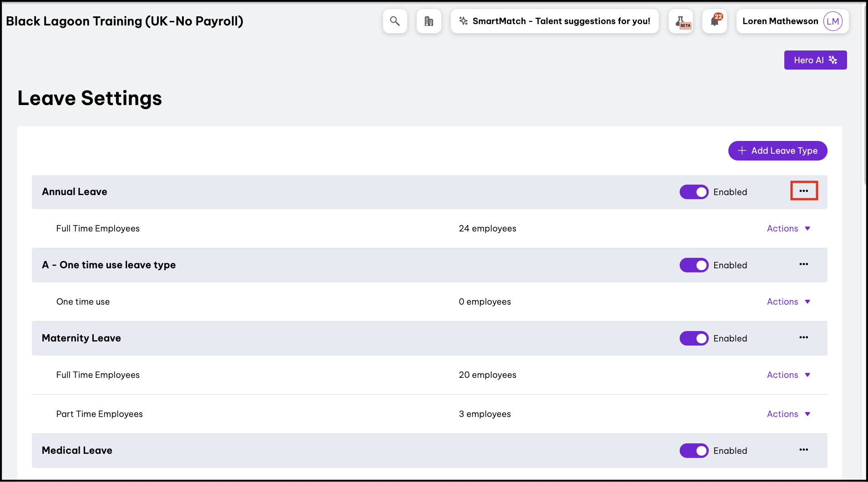868x482 pixels.
Task: Open the organisation building icon
Action: click(429, 21)
